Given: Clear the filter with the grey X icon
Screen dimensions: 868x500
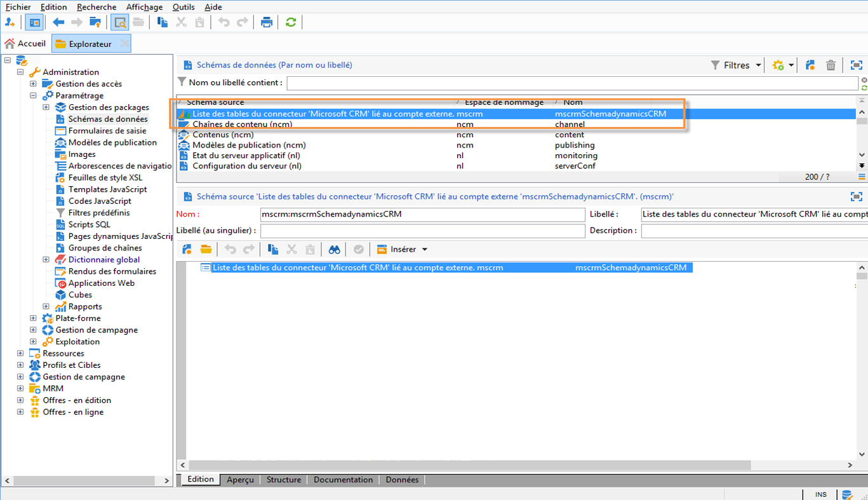Looking at the screenshot, I should pyautogui.click(x=864, y=80).
